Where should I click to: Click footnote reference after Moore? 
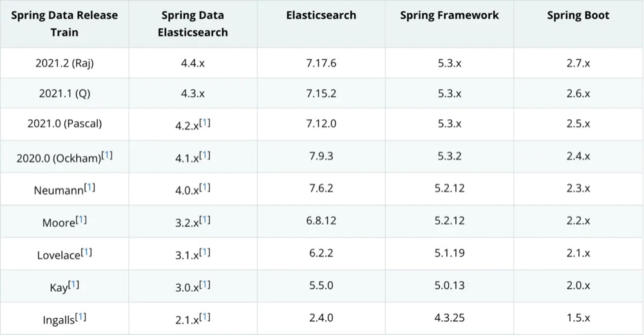coord(81,219)
